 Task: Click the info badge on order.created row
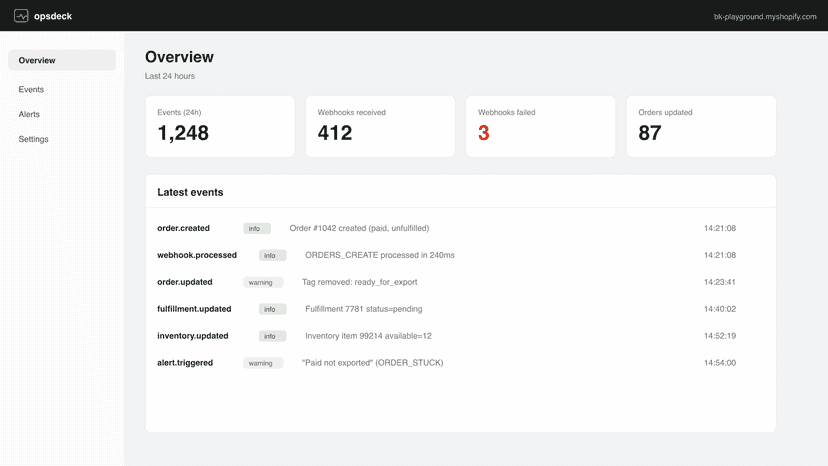coord(257,228)
